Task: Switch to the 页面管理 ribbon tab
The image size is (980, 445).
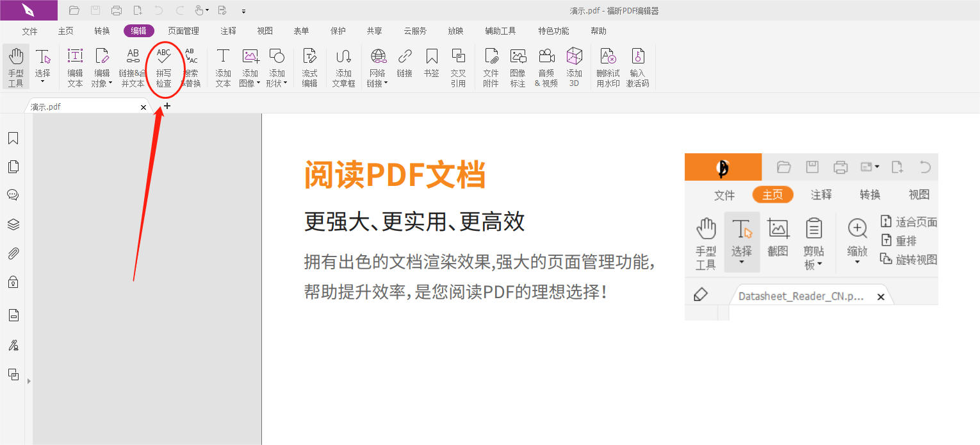Action: click(182, 30)
